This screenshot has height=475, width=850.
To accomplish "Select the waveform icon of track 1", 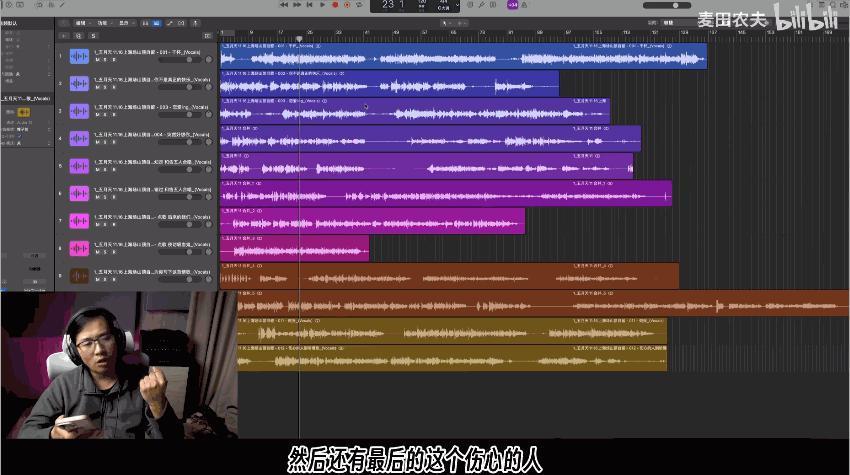I will click(79, 56).
